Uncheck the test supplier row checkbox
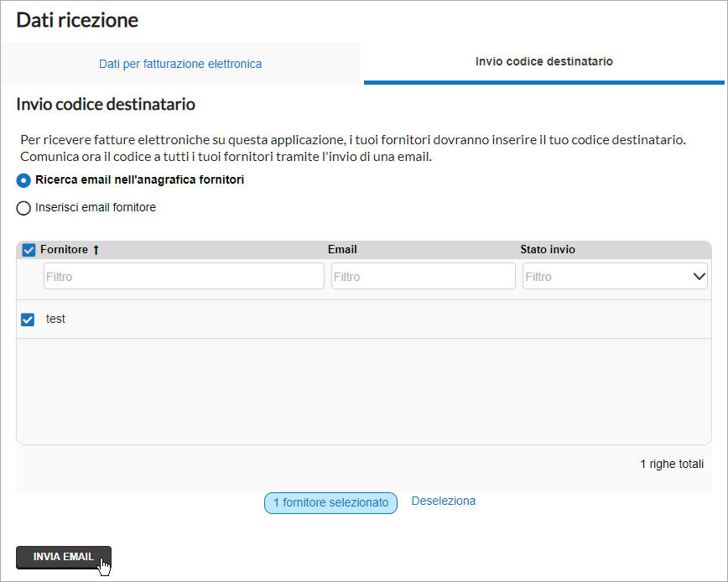The image size is (728, 582). click(28, 320)
